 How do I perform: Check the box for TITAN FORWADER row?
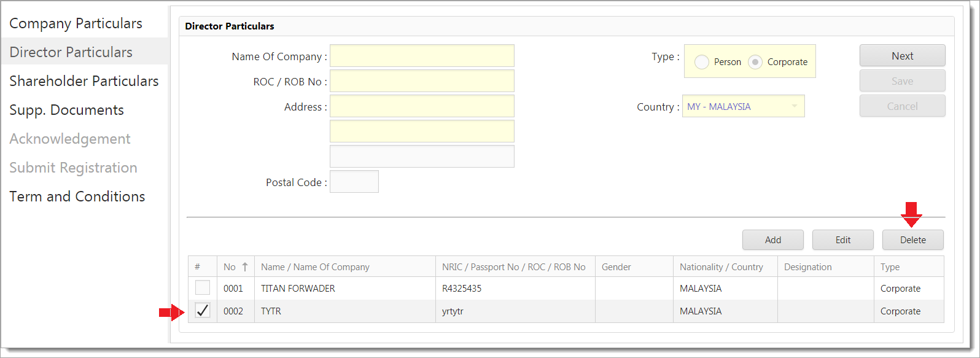point(203,288)
